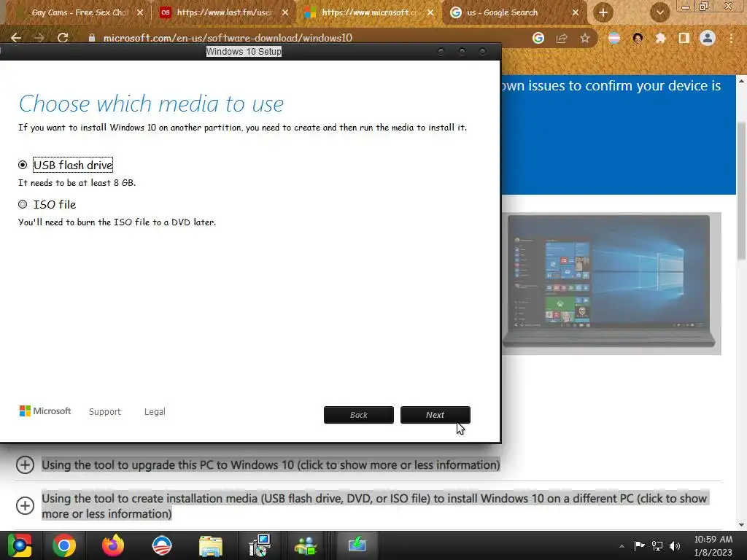The height and width of the screenshot is (560, 747).
Task: Click Next in Windows 10 Setup
Action: point(435,415)
